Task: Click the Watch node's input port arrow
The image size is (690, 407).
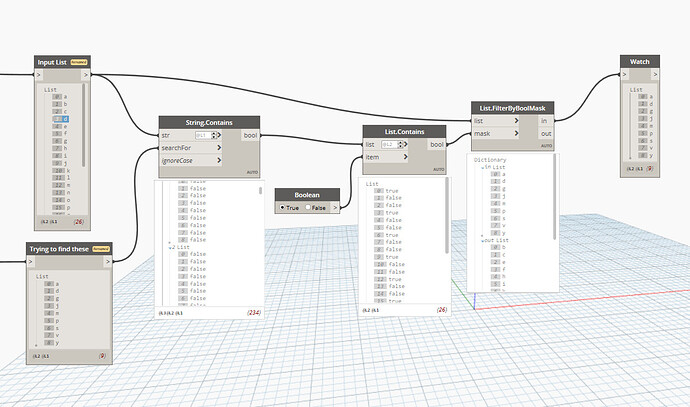Action: coord(624,74)
